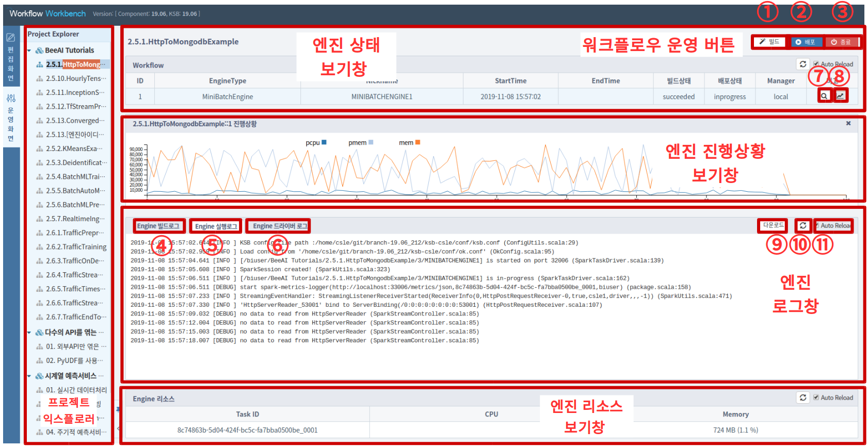
Task: Click the 2.5.1.HttpToMongodbExample workflow title
Action: [x=183, y=42]
